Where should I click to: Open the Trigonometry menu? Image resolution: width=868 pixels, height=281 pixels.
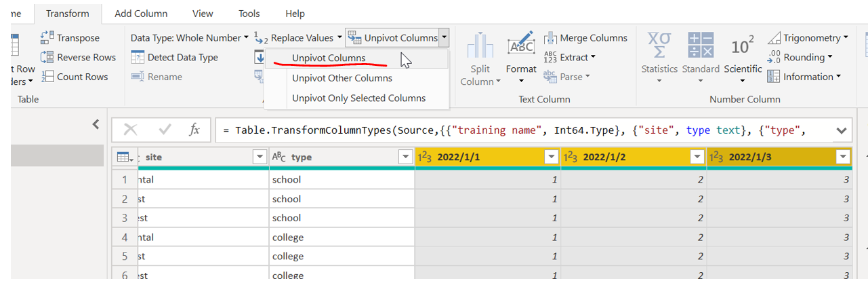coord(808,38)
